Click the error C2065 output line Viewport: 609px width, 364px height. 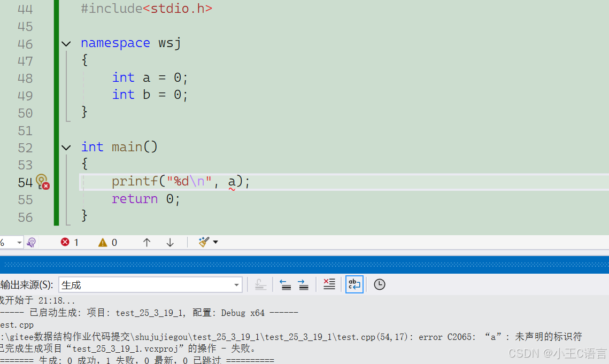pos(291,337)
